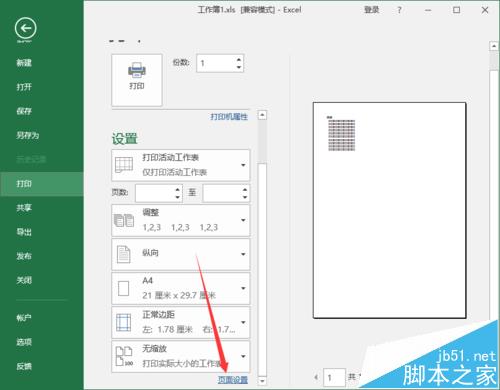The width and height of the screenshot is (500, 390).
Task: Open the 打印机属性 link
Action: pos(229,117)
